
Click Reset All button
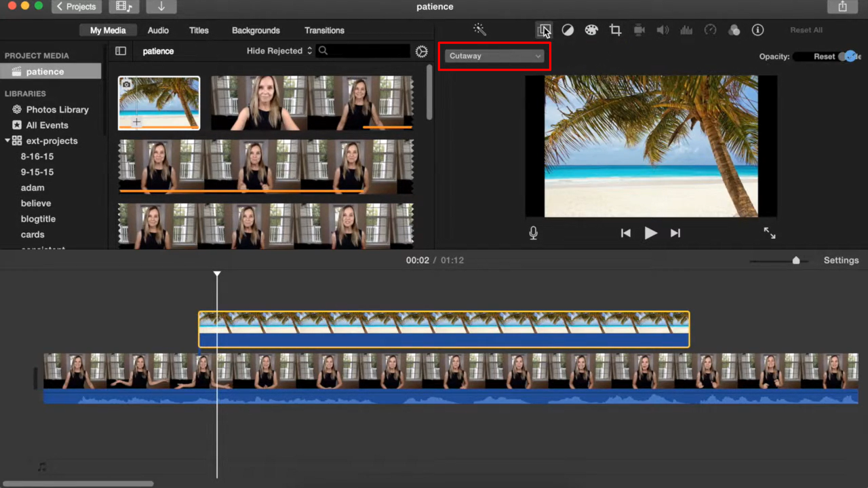click(806, 30)
